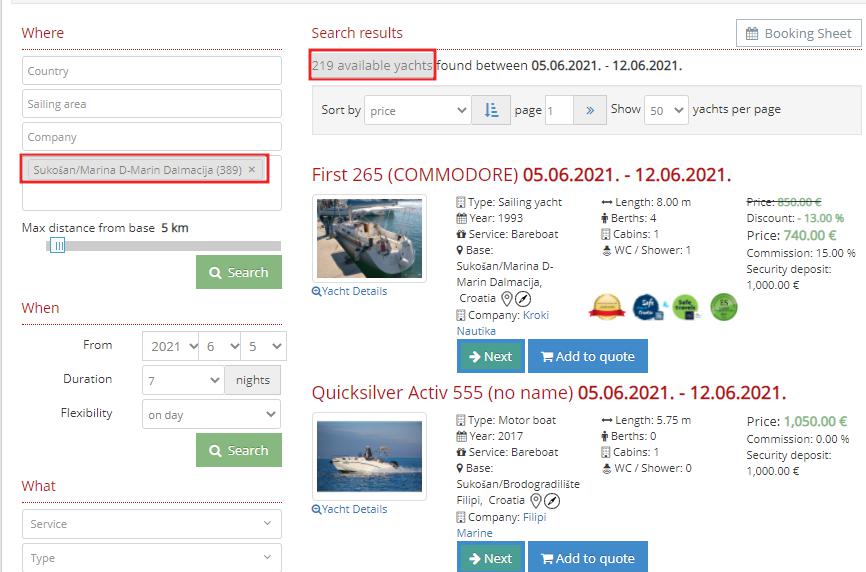Go to next results page arrow
This screenshot has width=866, height=572.
point(590,111)
